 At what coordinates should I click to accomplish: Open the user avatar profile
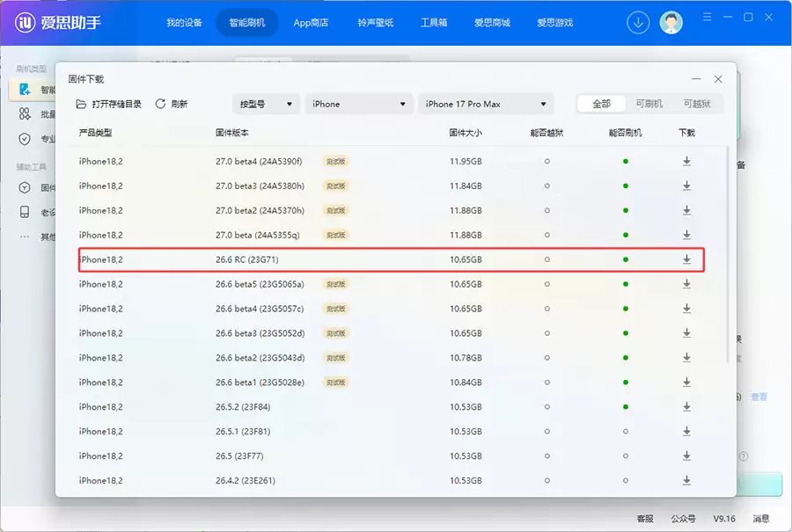671,23
